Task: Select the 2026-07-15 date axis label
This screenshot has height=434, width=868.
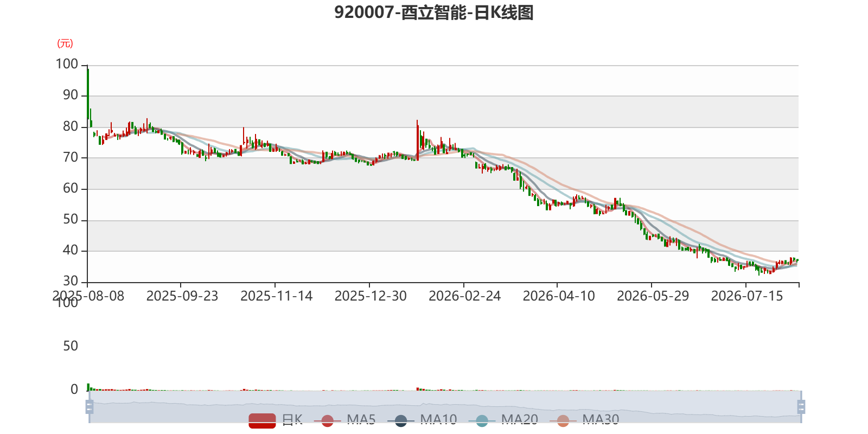Action: [x=747, y=296]
